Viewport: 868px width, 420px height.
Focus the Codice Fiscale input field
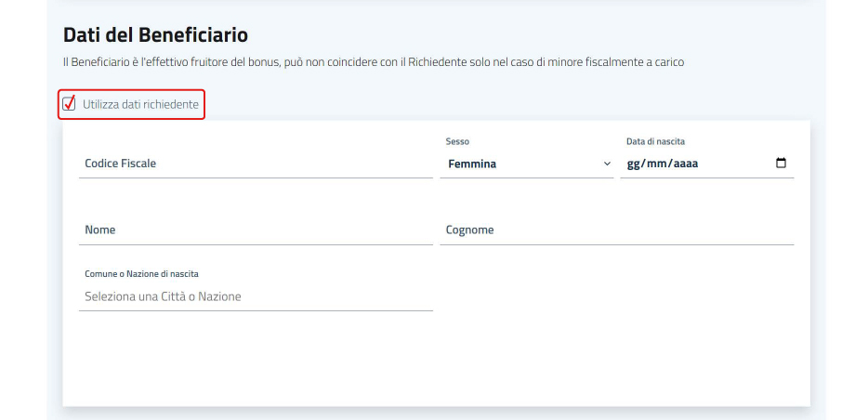[256, 164]
